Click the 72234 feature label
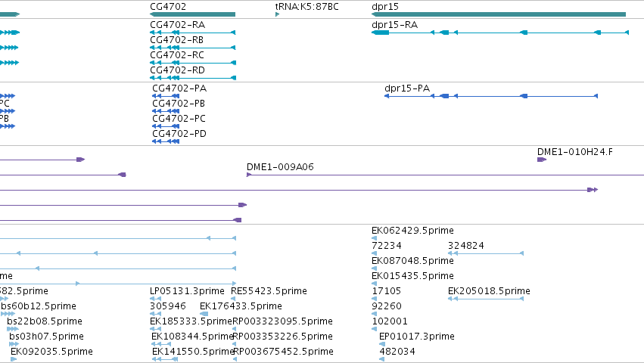Viewport: 644px width, 363px height. tap(387, 246)
